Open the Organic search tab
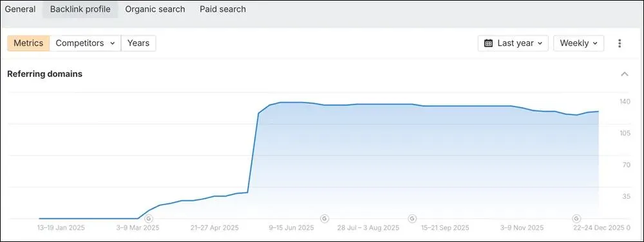The height and width of the screenshot is (242, 644). 155,9
